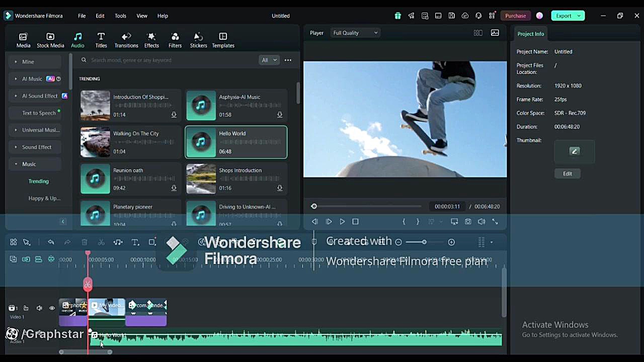644x362 pixels.
Task: Click the headset support icon
Action: point(478,16)
